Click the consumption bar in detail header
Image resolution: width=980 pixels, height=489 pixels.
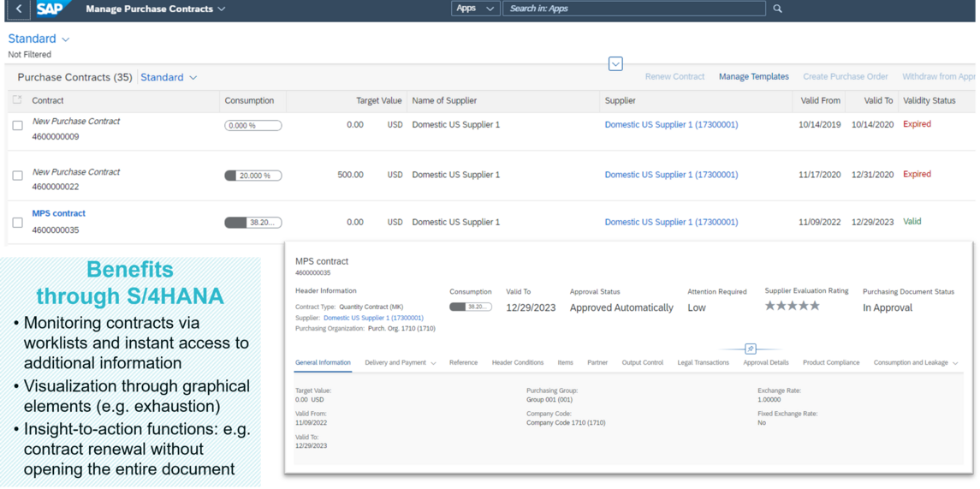pos(471,307)
